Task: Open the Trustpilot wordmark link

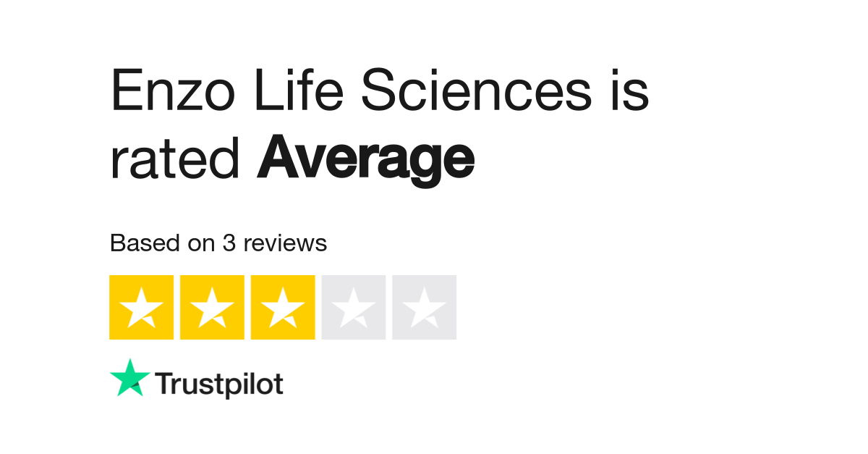Action: [x=219, y=384]
